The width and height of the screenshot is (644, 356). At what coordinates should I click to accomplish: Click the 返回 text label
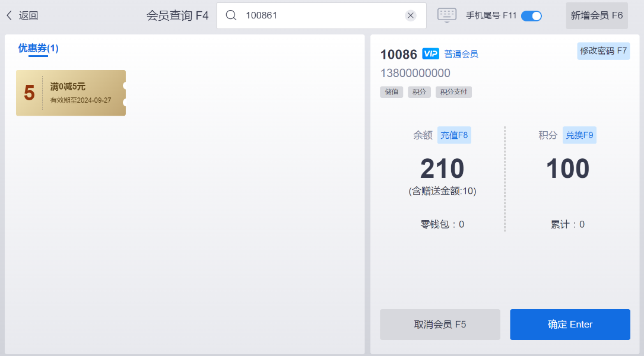28,15
